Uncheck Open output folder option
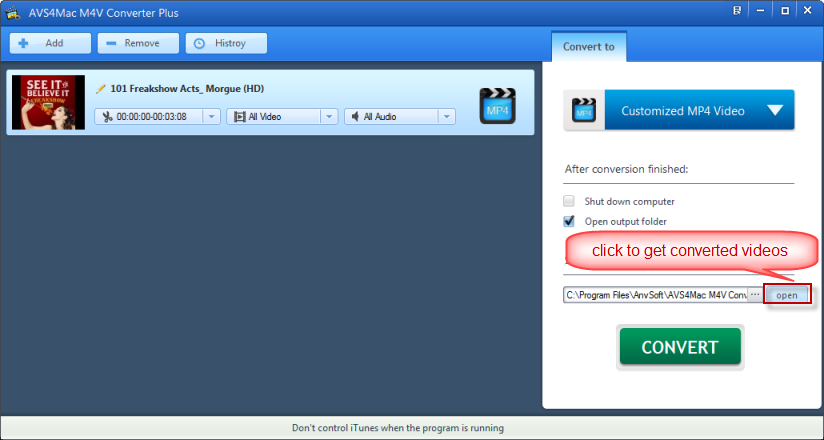 [x=569, y=221]
